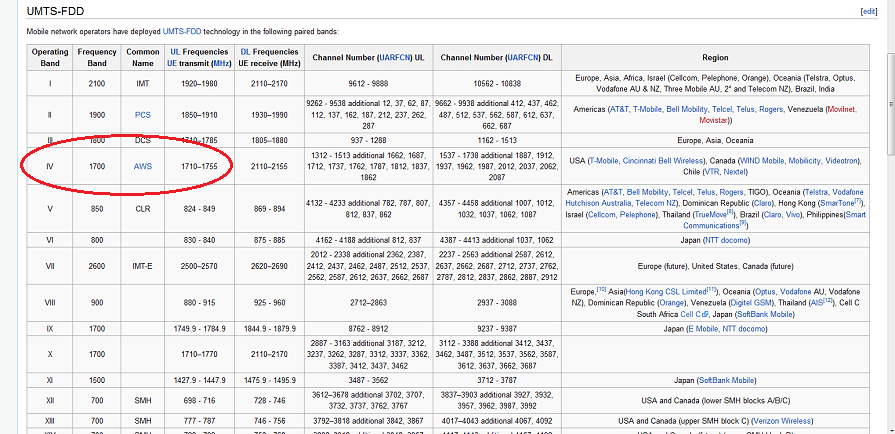Open SoftBank Mobile link in band XI row
The width and height of the screenshot is (895, 434).
pos(726,380)
